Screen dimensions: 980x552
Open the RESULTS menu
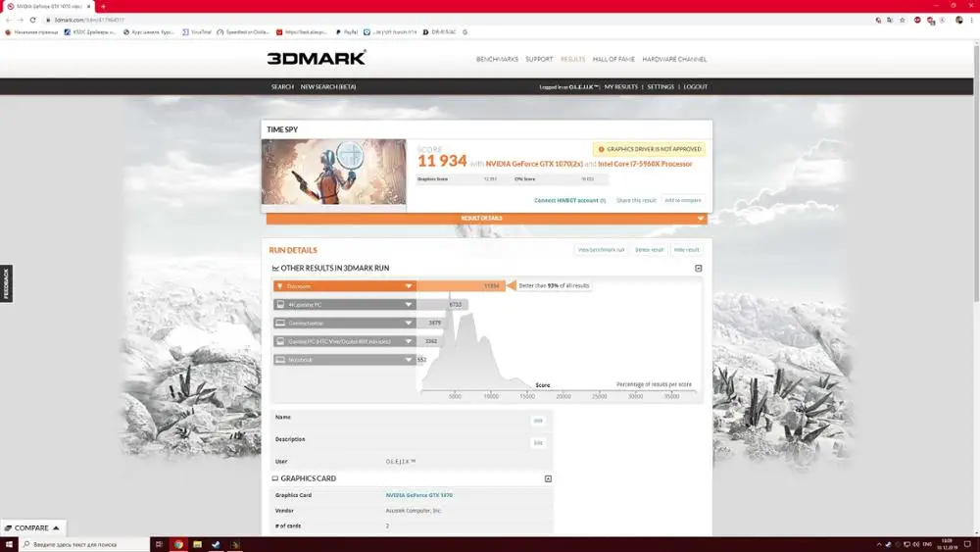pyautogui.click(x=572, y=60)
